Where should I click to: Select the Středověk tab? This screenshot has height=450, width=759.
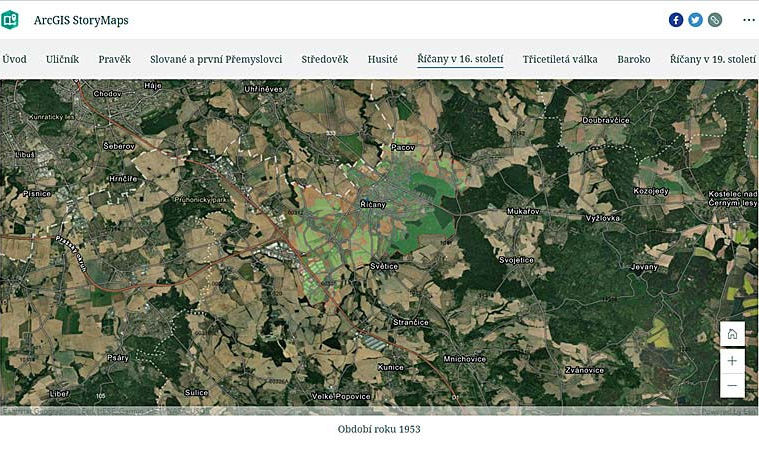tap(325, 59)
